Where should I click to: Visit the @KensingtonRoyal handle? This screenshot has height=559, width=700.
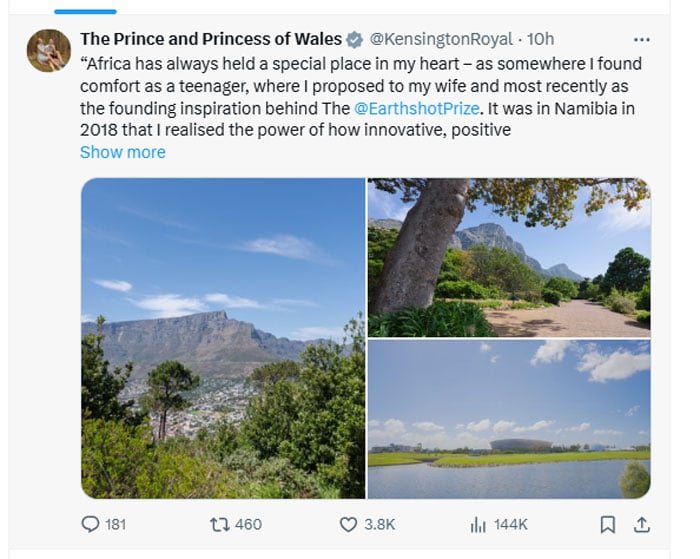pos(441,39)
